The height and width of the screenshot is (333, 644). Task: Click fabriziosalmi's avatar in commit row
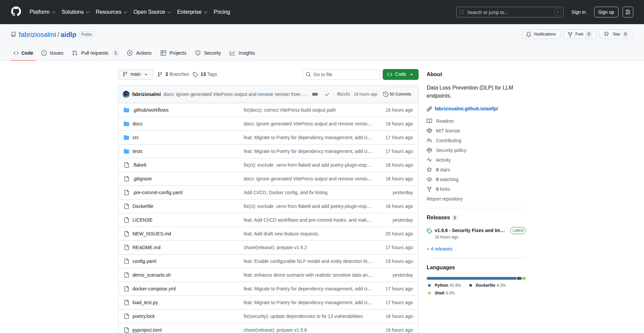pos(126,94)
